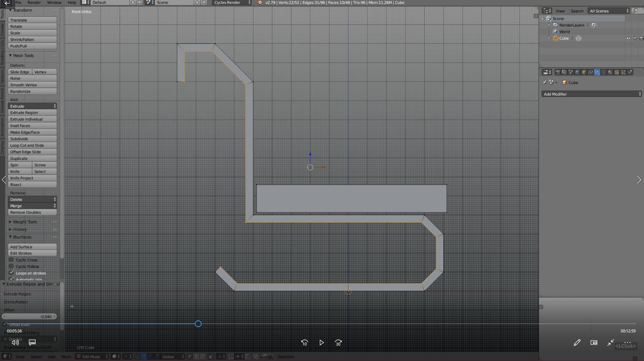This screenshot has width=644, height=361.
Task: Open the Cycles Render engine dropdown
Action: pos(232,3)
